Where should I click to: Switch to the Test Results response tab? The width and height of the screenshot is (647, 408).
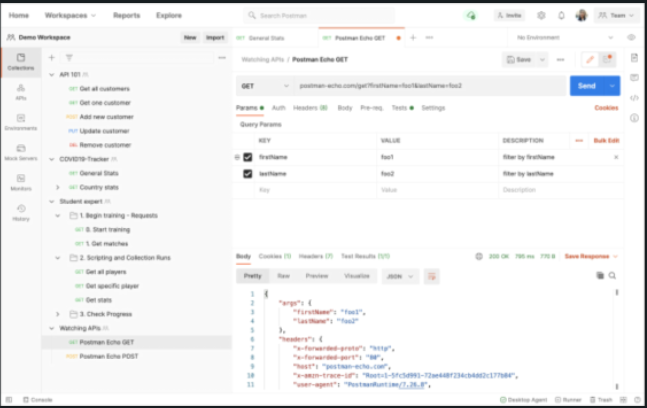pyautogui.click(x=365, y=256)
